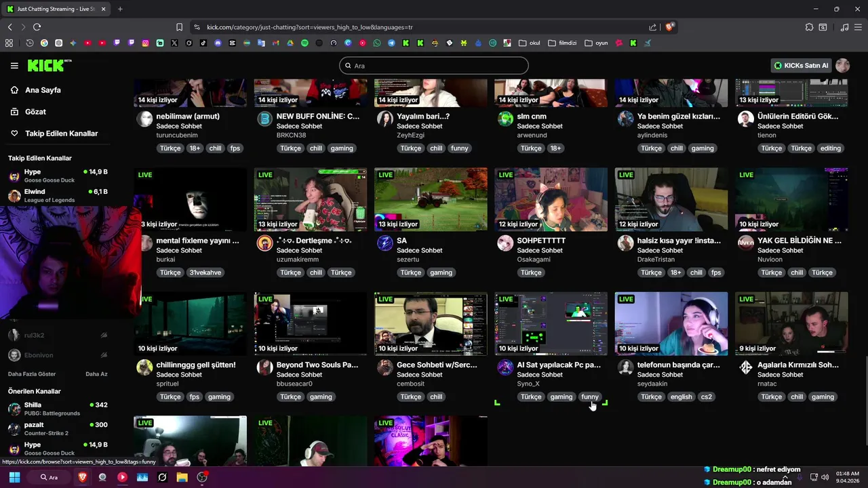The image size is (868, 488).
Task: Click the funny tag on Syno_X stream
Action: point(590,397)
